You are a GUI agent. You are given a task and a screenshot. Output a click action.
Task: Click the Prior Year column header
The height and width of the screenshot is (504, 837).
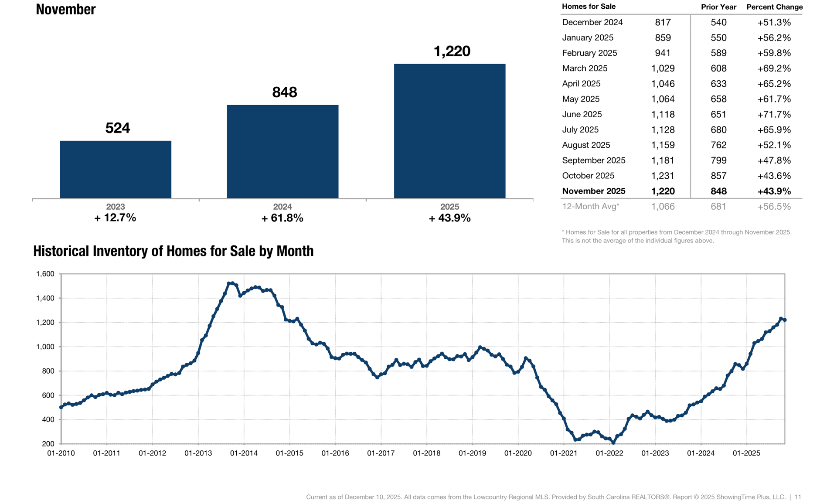(718, 7)
